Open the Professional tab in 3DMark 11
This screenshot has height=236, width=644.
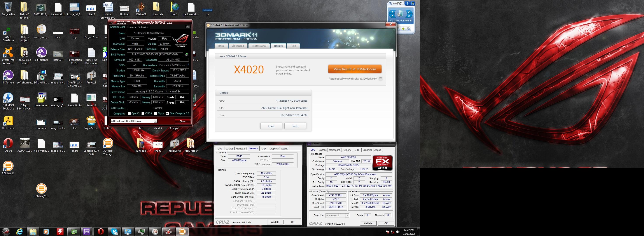[x=259, y=46]
